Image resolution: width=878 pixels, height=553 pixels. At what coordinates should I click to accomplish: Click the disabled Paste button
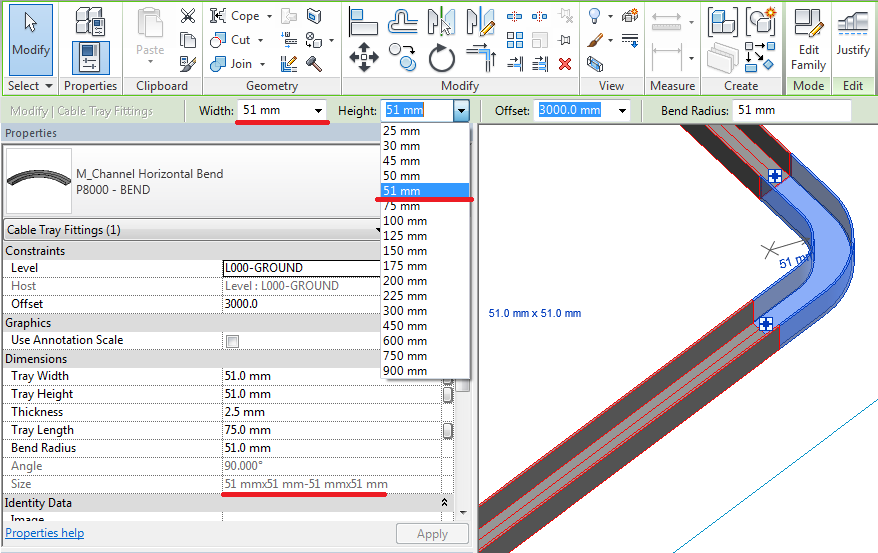[150, 35]
